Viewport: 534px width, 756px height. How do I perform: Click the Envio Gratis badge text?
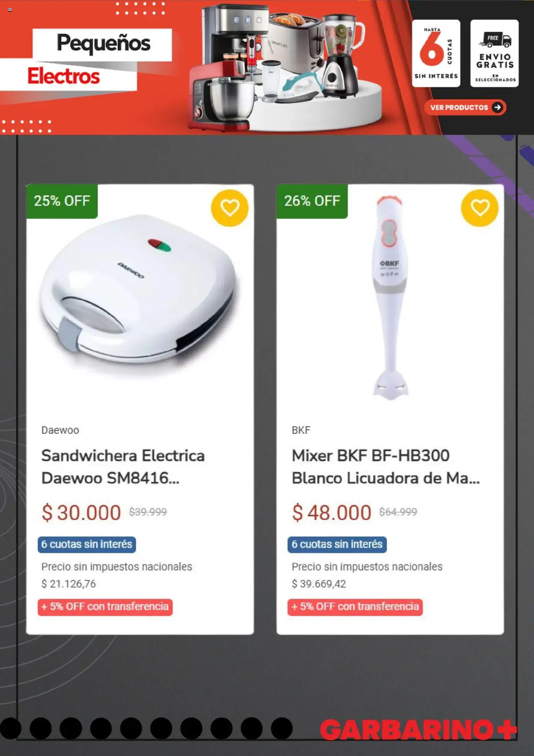[x=495, y=61]
